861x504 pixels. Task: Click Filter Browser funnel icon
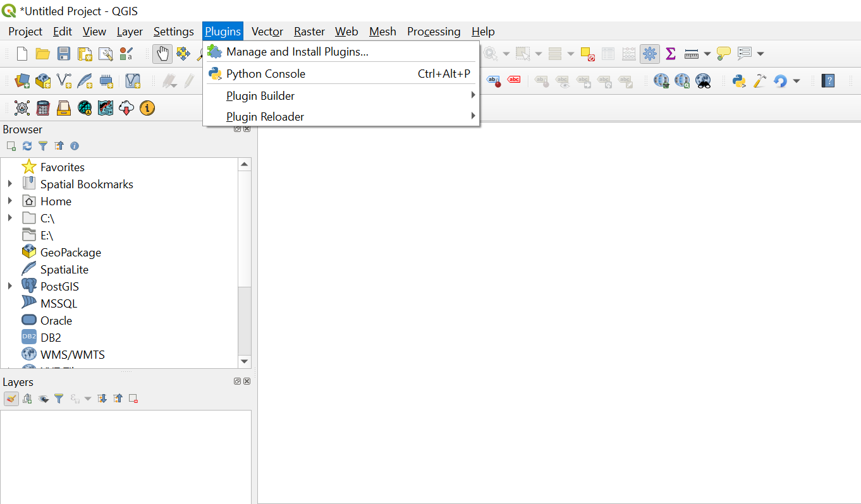pos(43,146)
